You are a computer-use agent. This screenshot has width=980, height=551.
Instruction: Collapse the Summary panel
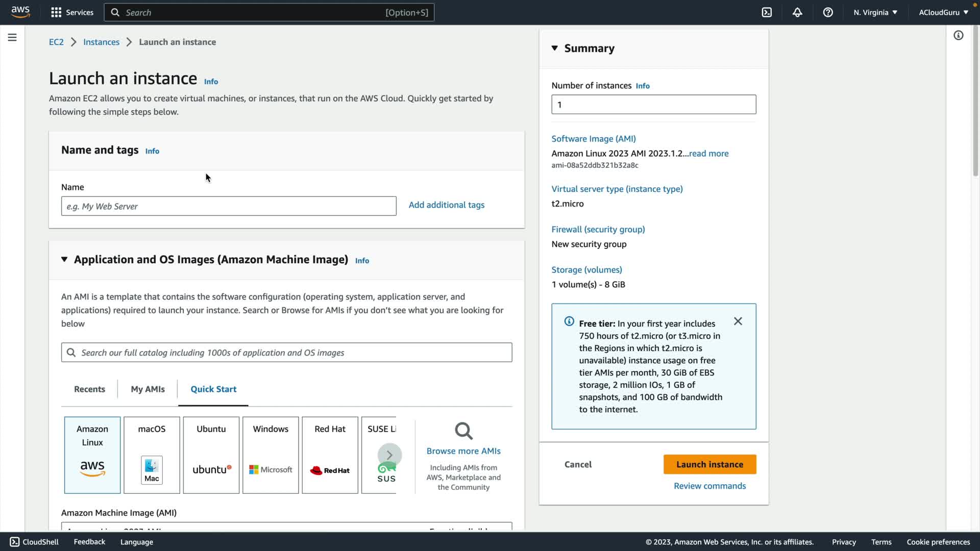coord(555,48)
